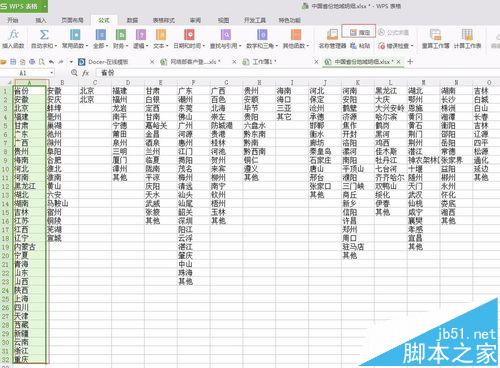
Task: Select cell A1 containing 省份
Action: pyautogui.click(x=29, y=91)
